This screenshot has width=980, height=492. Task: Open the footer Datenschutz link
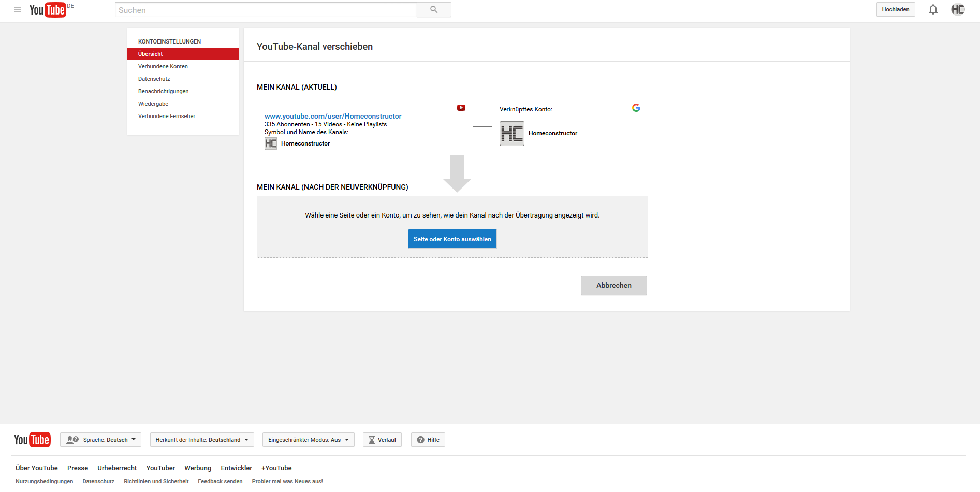pyautogui.click(x=98, y=481)
